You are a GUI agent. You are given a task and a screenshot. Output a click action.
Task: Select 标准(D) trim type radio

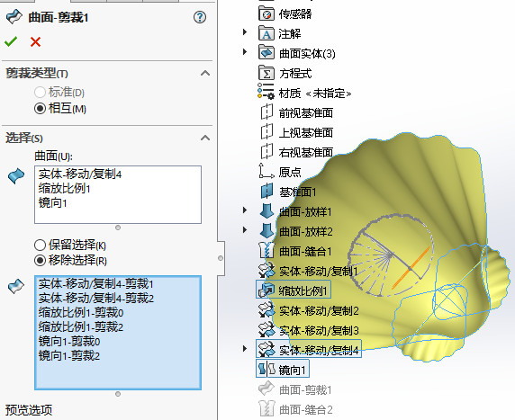pyautogui.click(x=40, y=93)
